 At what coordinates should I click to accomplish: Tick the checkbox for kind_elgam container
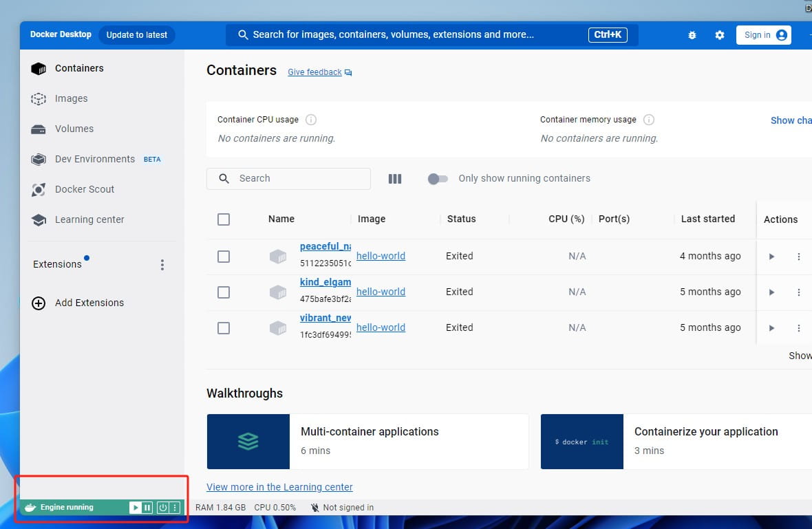tap(224, 292)
